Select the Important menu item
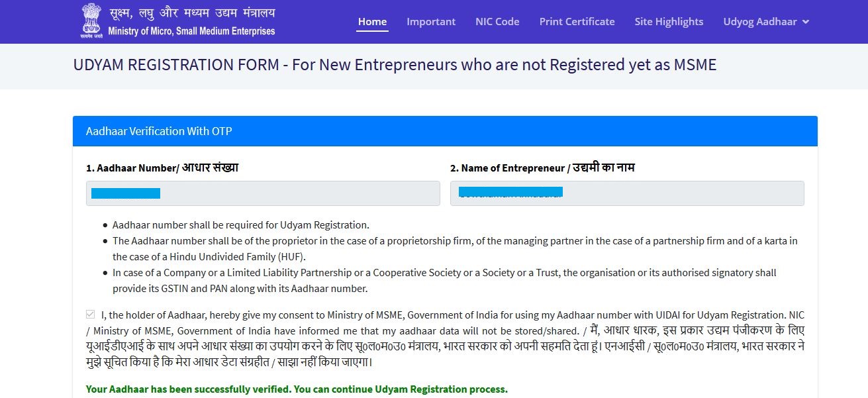Image resolution: width=868 pixels, height=398 pixels. click(x=431, y=21)
